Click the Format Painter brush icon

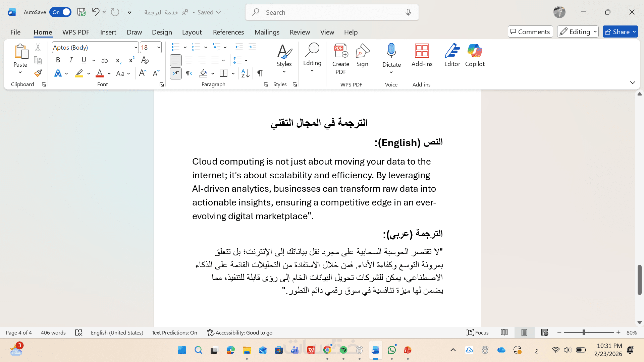[x=38, y=73]
